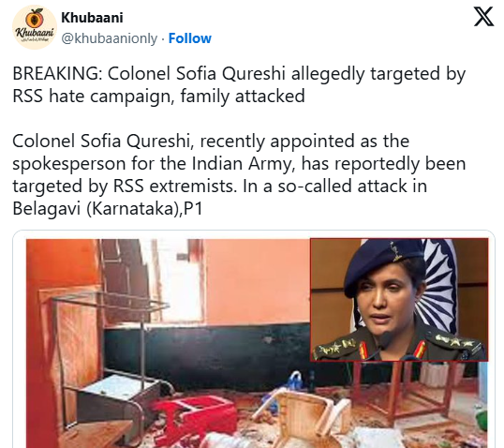
Task: Visit the @khubaanionly handle
Action: 109,38
